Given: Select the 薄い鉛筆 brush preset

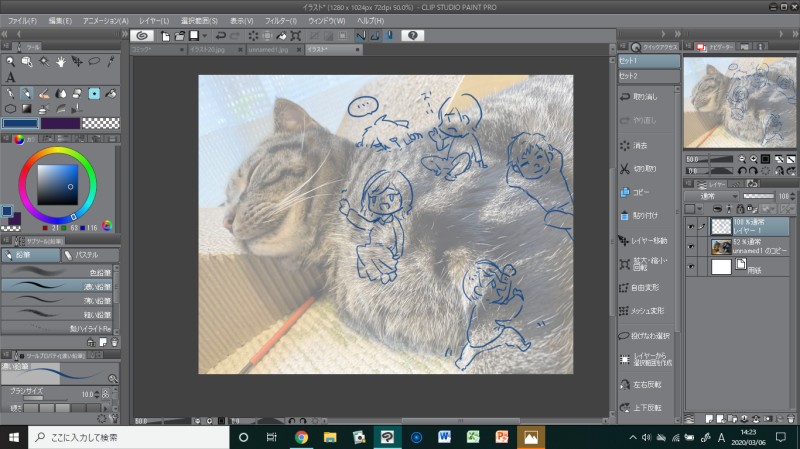Looking at the screenshot, I should coord(59,300).
